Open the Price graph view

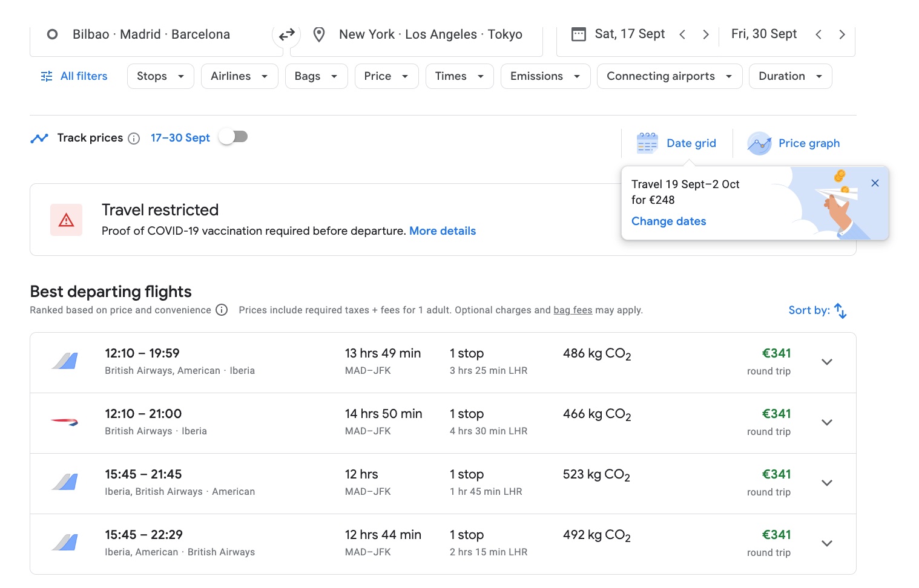coord(794,143)
